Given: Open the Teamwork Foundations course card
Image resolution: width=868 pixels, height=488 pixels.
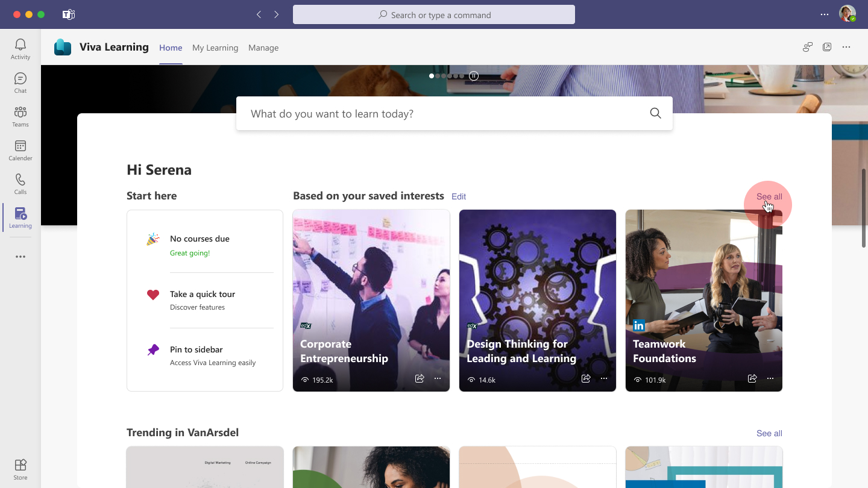Looking at the screenshot, I should click(x=704, y=301).
